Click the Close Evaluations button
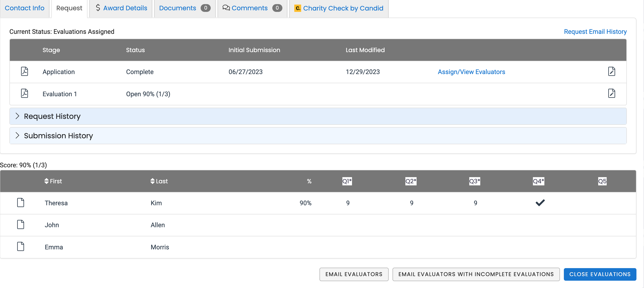 tap(600, 274)
